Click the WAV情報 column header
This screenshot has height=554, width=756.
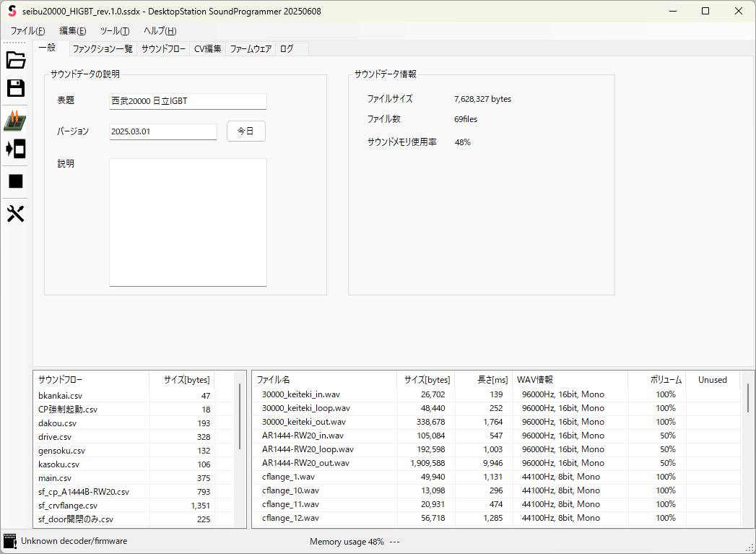tap(570, 380)
